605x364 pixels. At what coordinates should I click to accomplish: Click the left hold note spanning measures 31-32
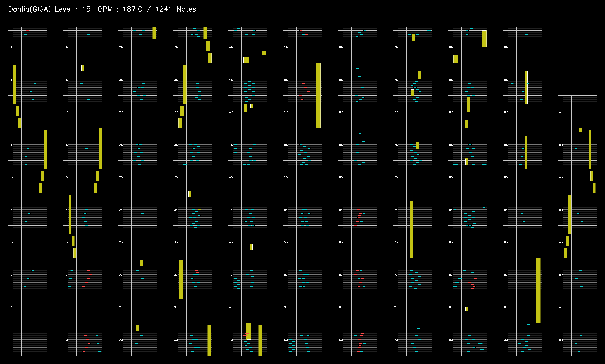[x=181, y=279]
